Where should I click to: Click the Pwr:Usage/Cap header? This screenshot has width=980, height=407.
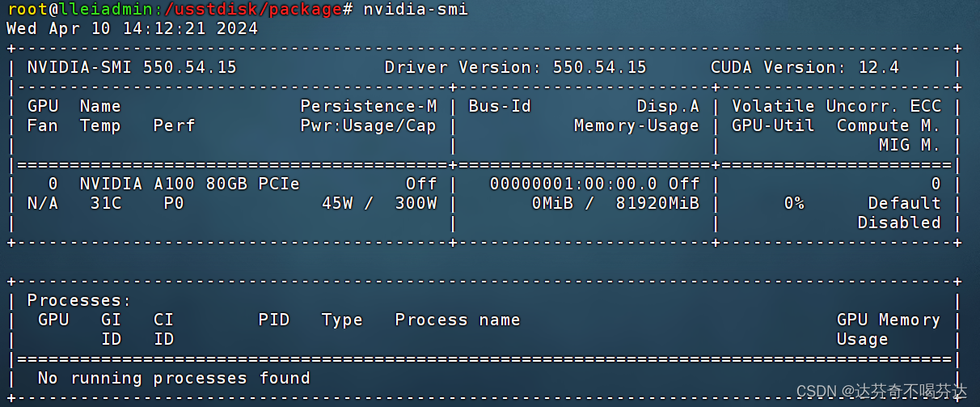pos(369,125)
